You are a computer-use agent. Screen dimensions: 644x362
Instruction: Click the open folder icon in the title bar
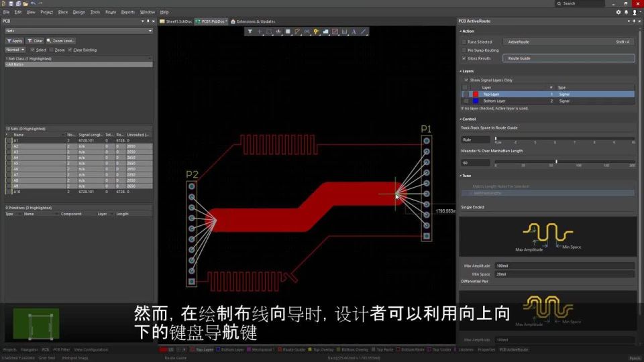[x=25, y=3]
